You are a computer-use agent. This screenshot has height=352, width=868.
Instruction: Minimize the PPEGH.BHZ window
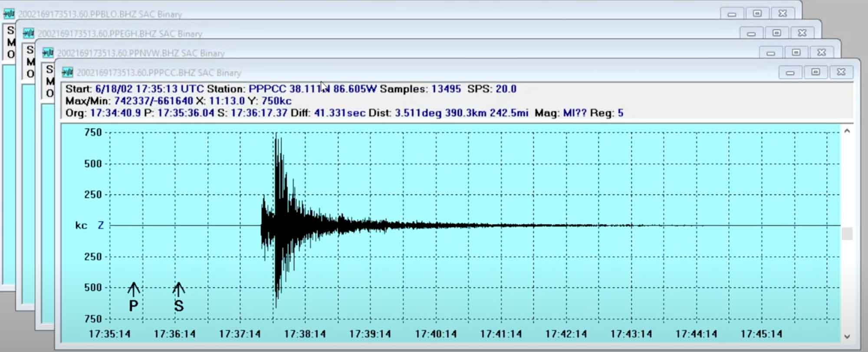click(x=751, y=33)
